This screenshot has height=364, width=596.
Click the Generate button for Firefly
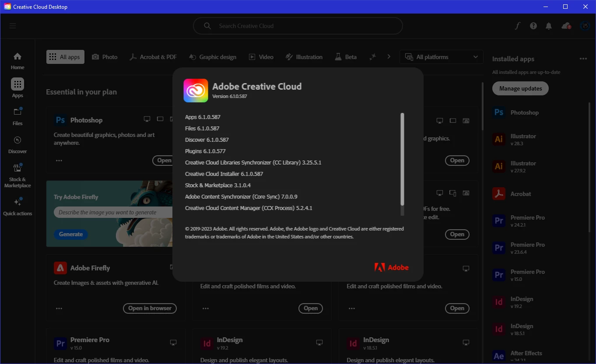point(71,234)
